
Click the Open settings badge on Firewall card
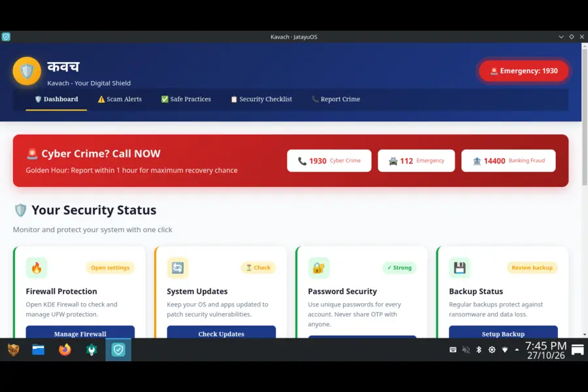tap(110, 267)
